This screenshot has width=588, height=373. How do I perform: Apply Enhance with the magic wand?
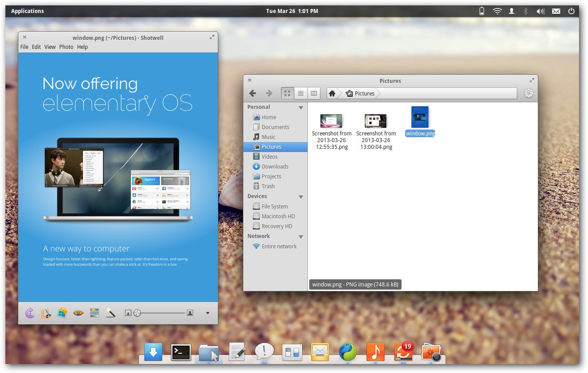[x=111, y=313]
